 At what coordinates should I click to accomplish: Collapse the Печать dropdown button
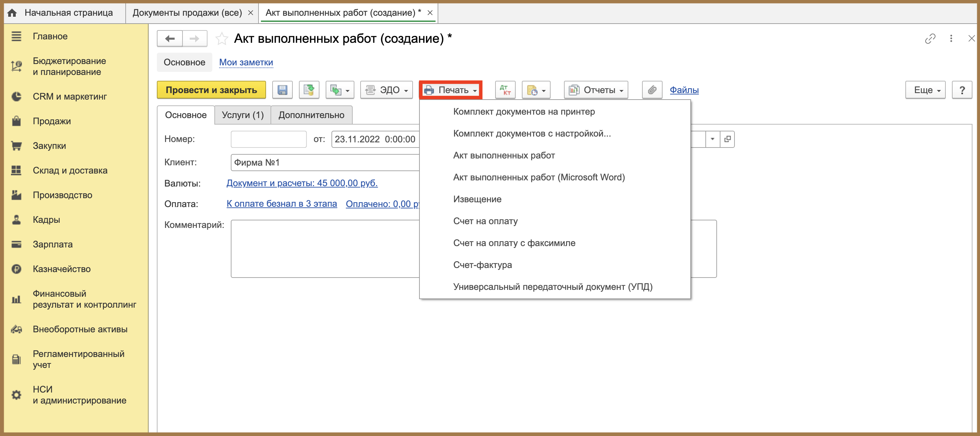[x=451, y=90]
